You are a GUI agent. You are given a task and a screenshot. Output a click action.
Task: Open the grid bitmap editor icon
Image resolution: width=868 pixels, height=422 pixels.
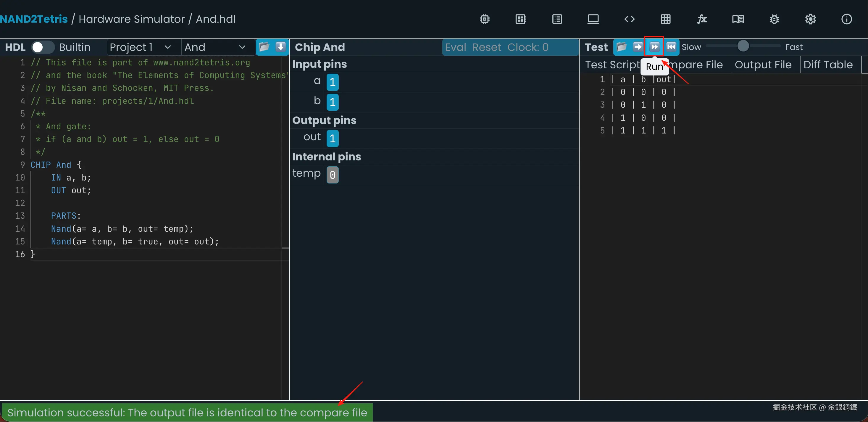665,19
